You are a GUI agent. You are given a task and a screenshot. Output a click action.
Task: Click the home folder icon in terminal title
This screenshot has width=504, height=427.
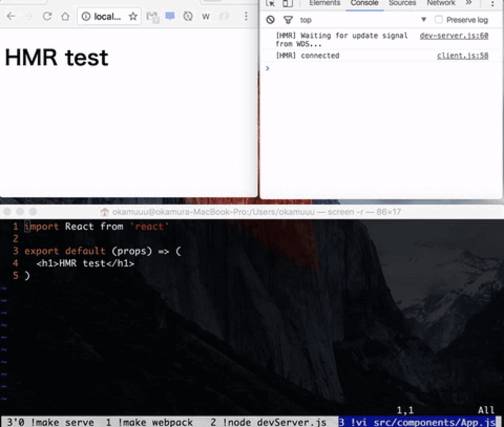point(105,212)
